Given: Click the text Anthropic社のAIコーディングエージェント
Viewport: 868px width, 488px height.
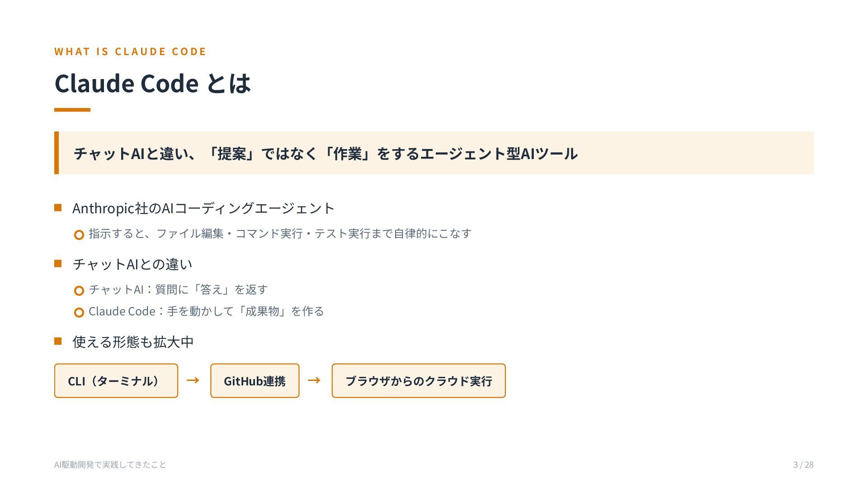Looking at the screenshot, I should coord(203,208).
